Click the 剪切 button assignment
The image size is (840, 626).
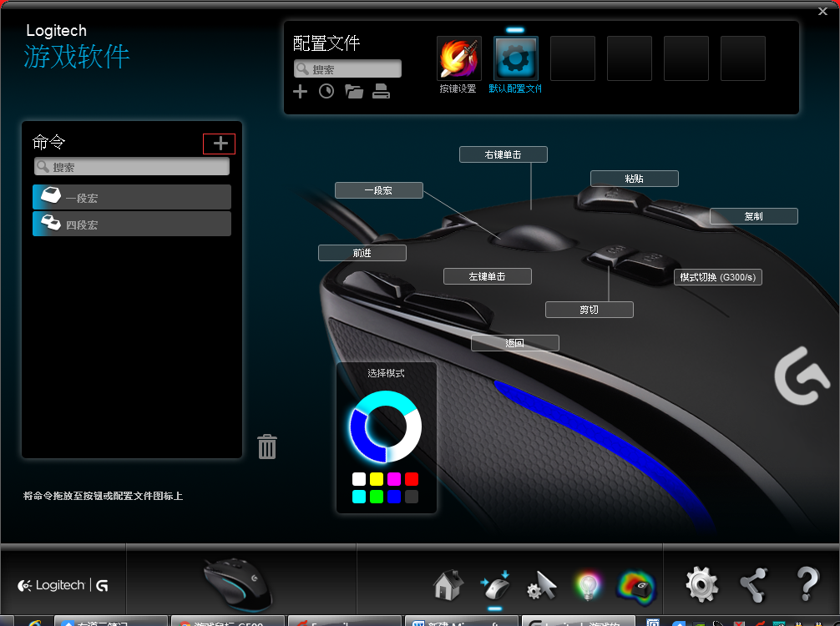(590, 310)
